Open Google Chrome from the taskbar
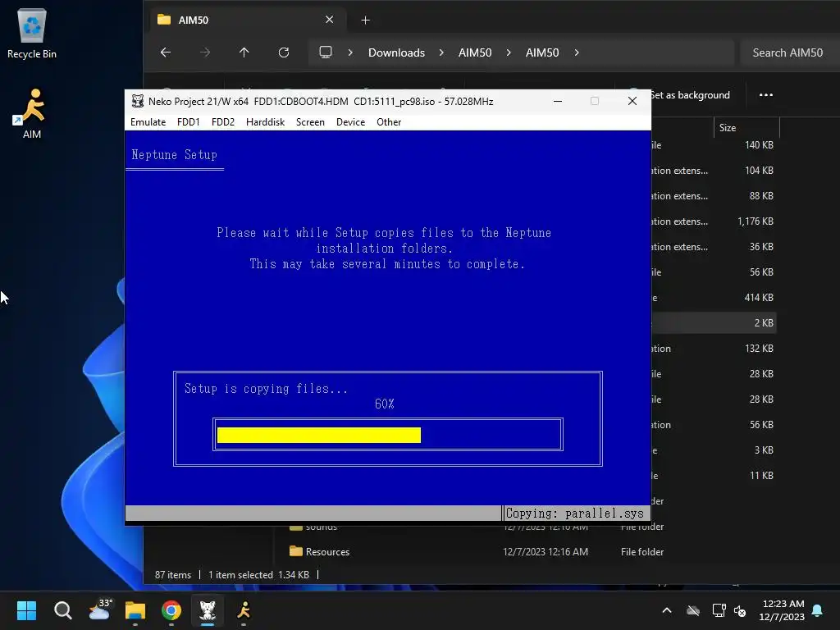The image size is (840, 630). (171, 610)
